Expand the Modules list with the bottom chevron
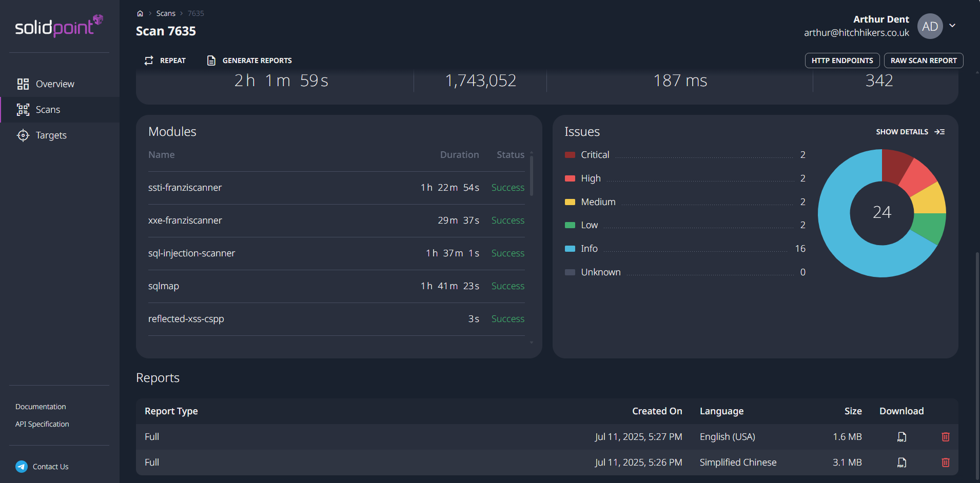 [x=532, y=342]
